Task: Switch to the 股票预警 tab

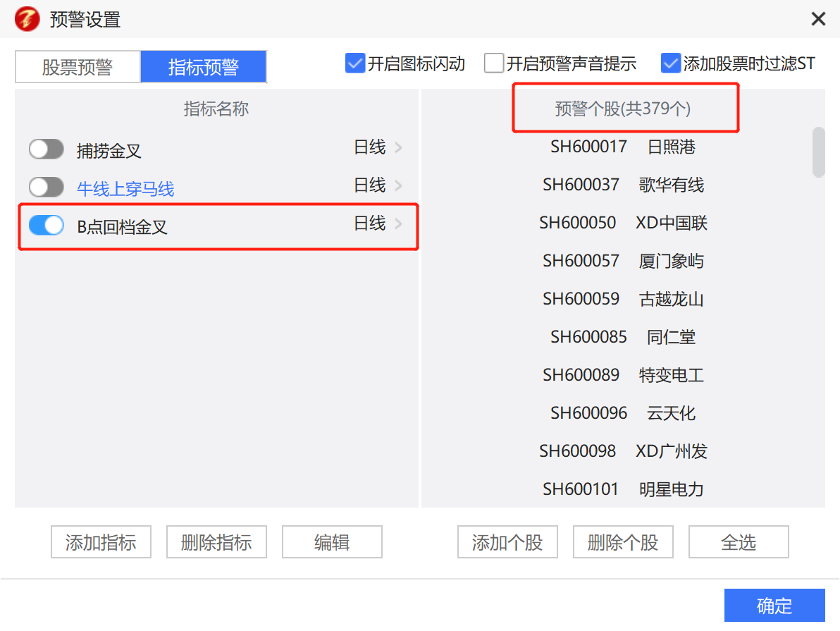Action: (78, 66)
